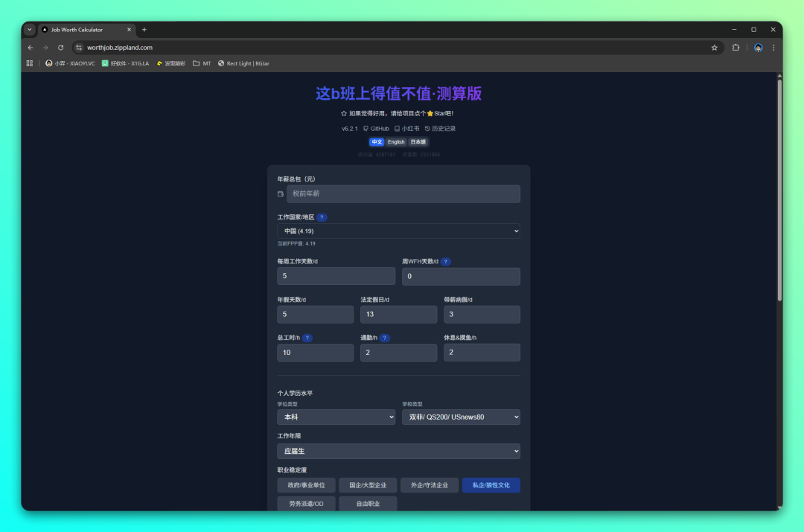Switch language to 日本語

tap(418, 142)
